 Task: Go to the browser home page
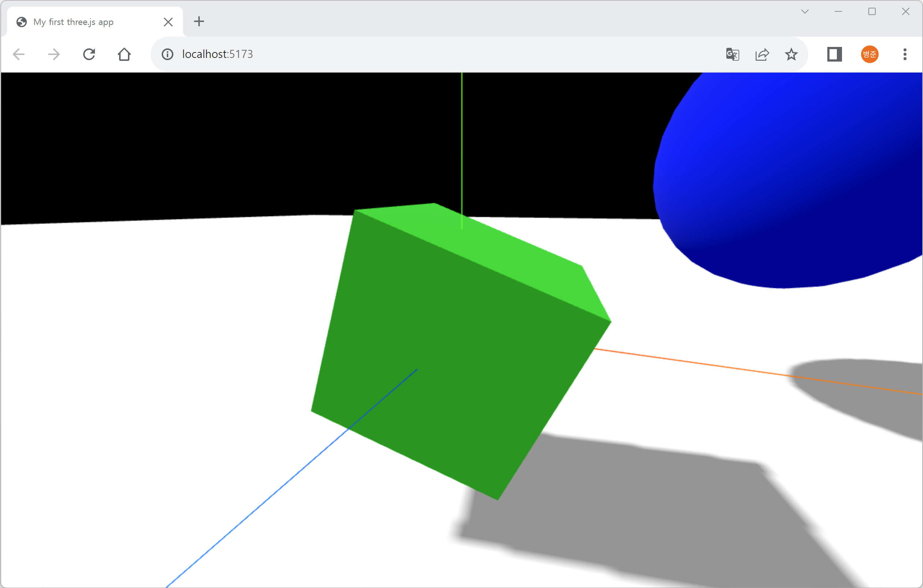(x=124, y=54)
